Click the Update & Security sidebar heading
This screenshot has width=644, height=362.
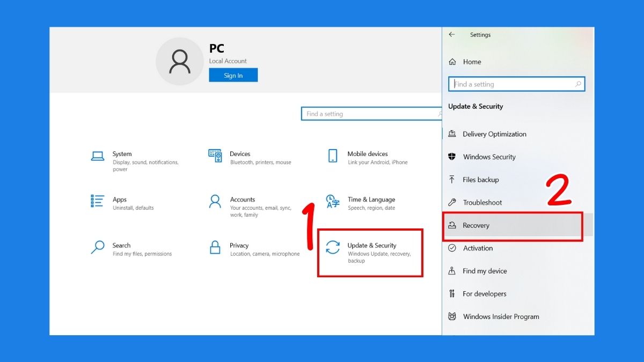(475, 106)
